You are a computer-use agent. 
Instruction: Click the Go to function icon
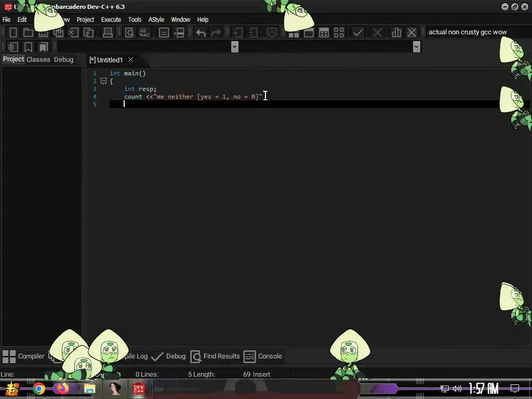[164, 33]
